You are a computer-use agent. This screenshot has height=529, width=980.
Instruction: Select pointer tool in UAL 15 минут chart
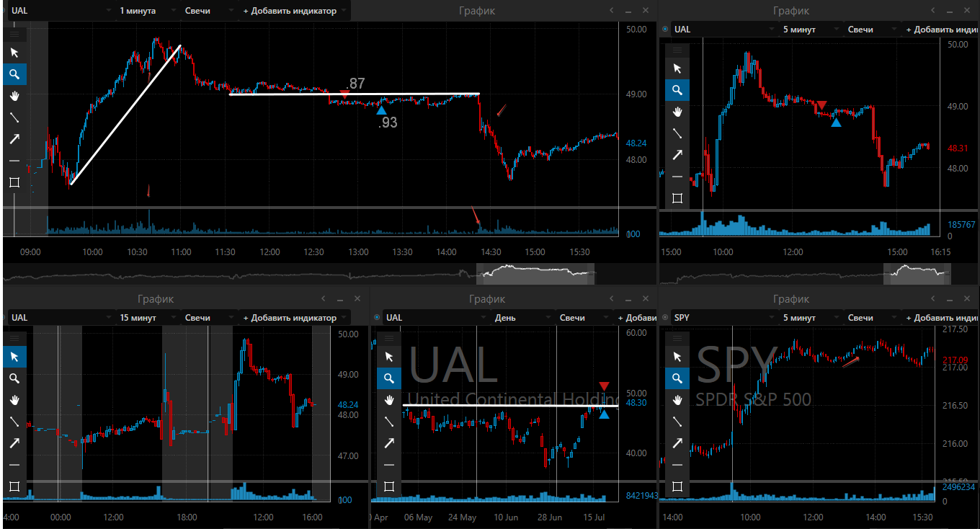click(x=14, y=357)
